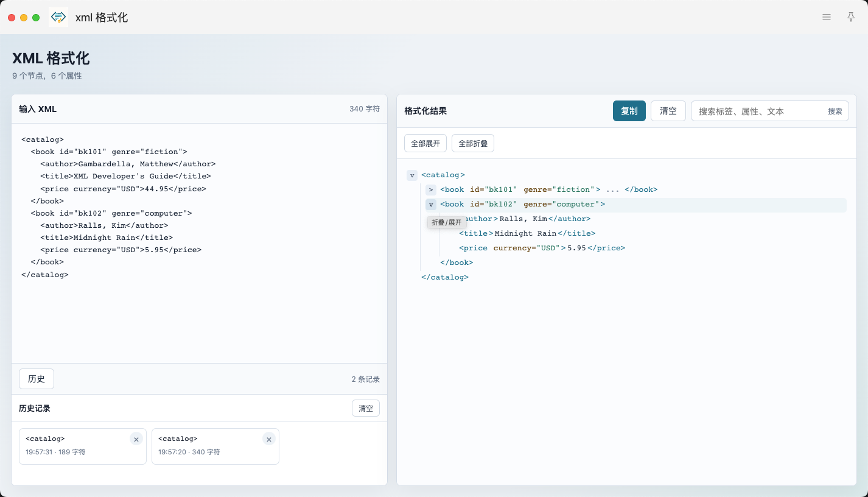Clear all history records

click(x=366, y=408)
